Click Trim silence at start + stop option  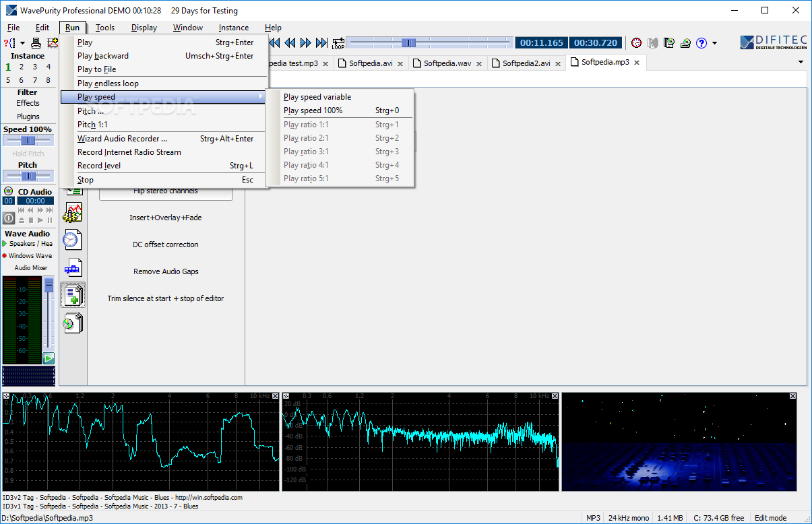[x=166, y=298]
